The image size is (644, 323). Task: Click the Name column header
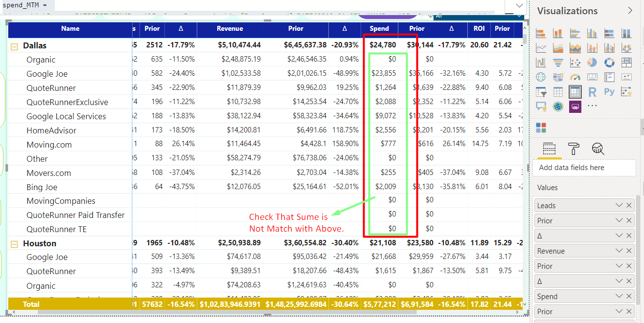70,29
